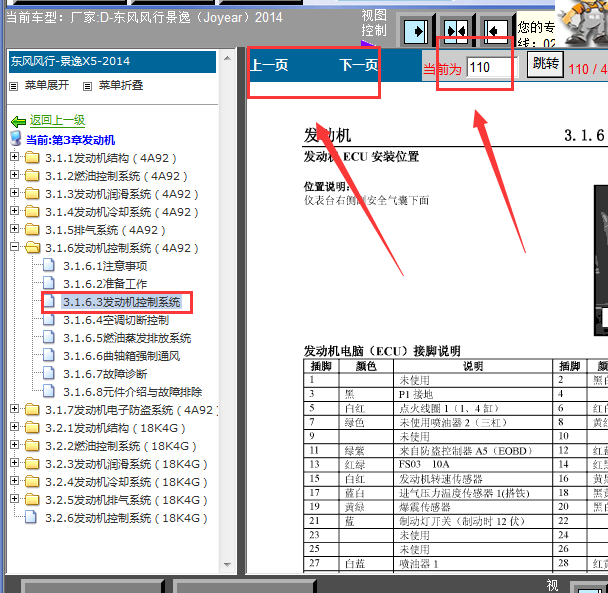Open 3.1.6.2准备工作 page

pos(105,284)
